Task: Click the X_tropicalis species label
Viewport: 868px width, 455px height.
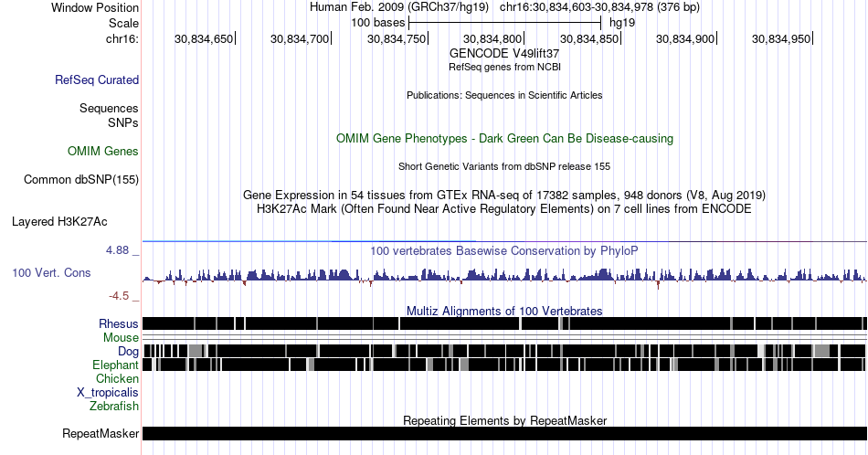Action: (x=108, y=393)
